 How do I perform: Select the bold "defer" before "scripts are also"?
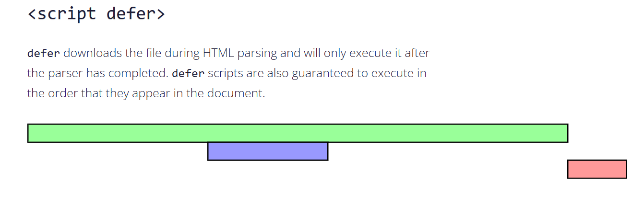(188, 73)
